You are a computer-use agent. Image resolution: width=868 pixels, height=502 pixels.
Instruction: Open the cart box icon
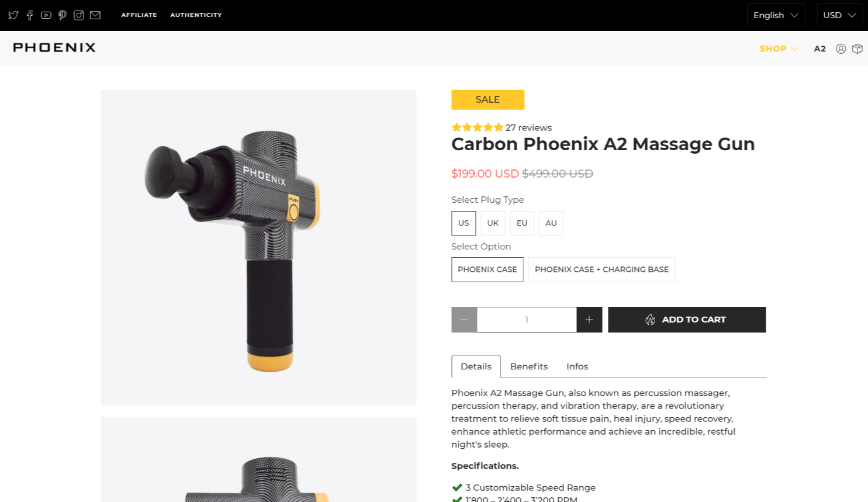click(857, 49)
